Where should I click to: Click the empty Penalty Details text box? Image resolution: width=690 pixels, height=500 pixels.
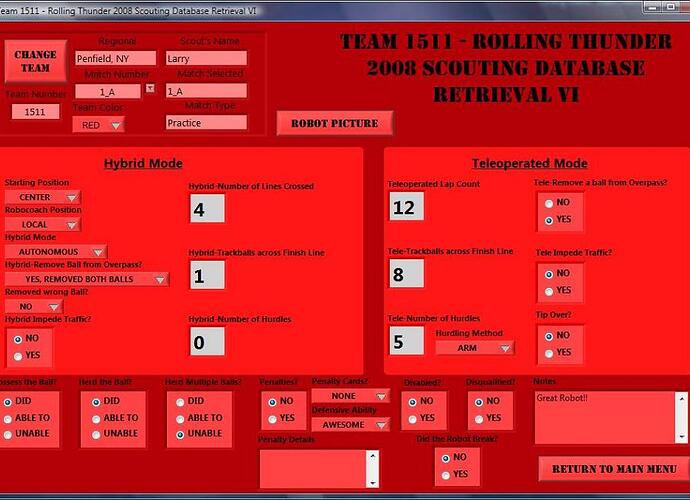click(313, 469)
